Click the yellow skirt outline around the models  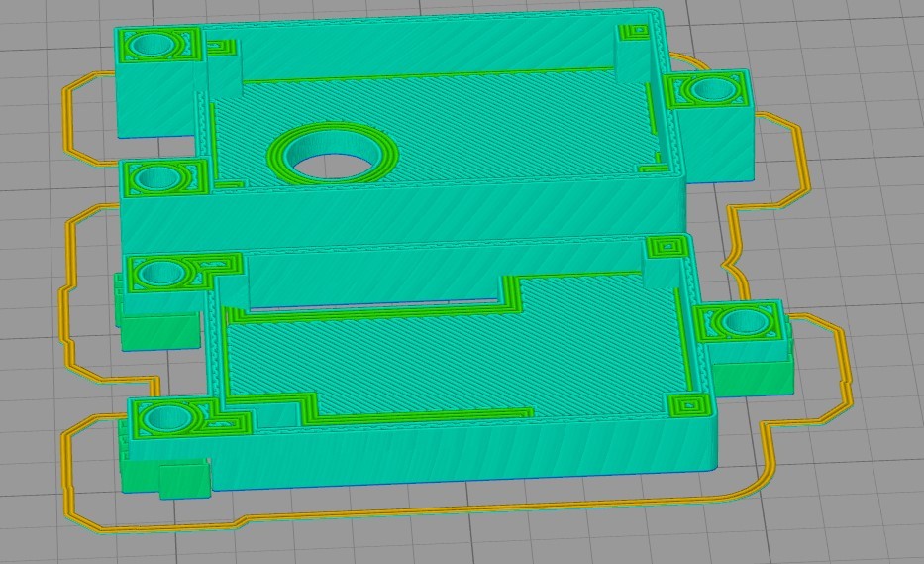click(x=457, y=293)
